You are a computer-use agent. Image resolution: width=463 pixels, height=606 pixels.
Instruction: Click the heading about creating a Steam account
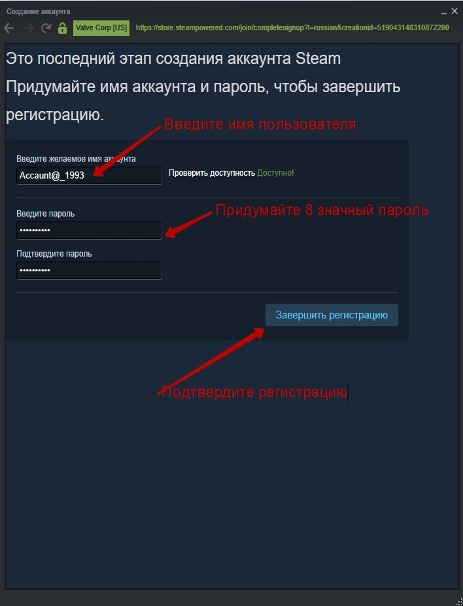pyautogui.click(x=174, y=59)
